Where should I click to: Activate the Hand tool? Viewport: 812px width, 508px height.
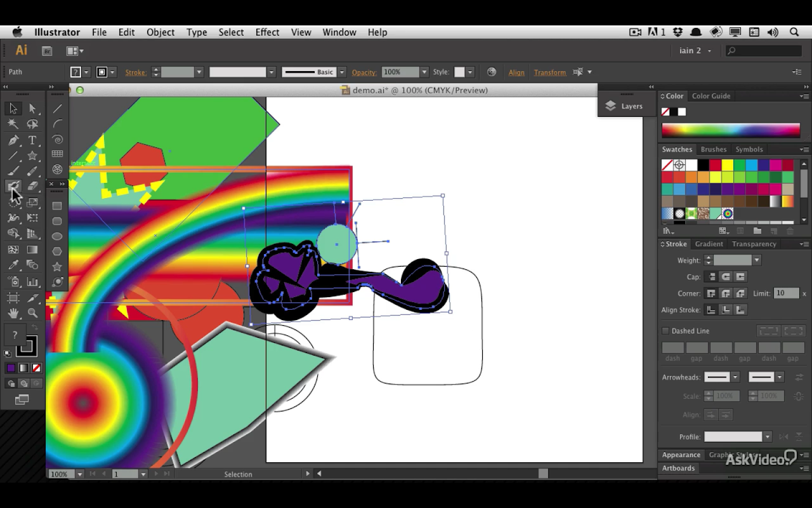click(13, 313)
